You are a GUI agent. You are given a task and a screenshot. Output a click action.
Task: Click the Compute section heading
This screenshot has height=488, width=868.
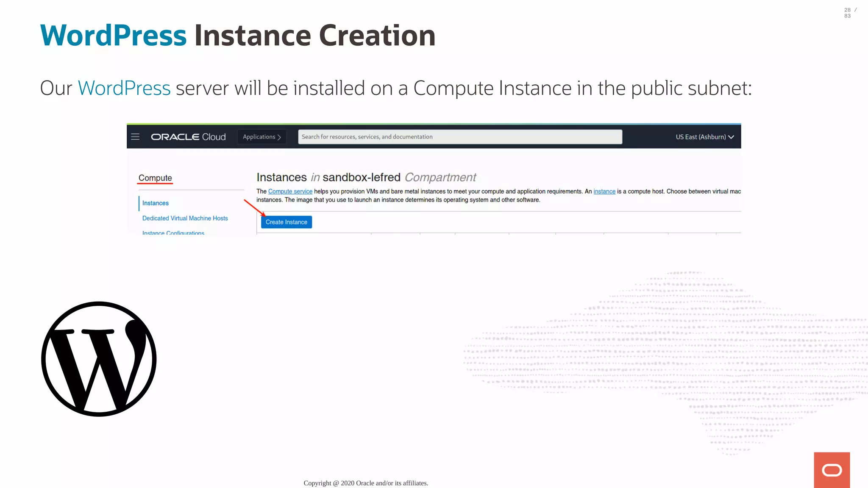pyautogui.click(x=155, y=178)
